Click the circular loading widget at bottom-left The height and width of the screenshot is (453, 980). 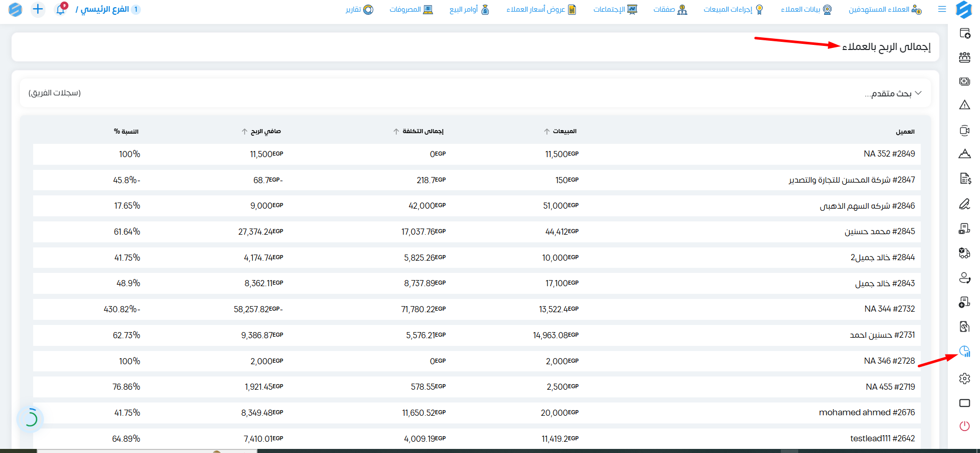pos(31,418)
